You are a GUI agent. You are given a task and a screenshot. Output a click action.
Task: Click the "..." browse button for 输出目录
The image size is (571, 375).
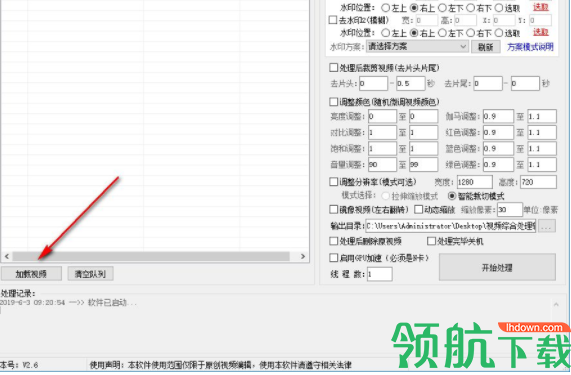click(x=547, y=226)
